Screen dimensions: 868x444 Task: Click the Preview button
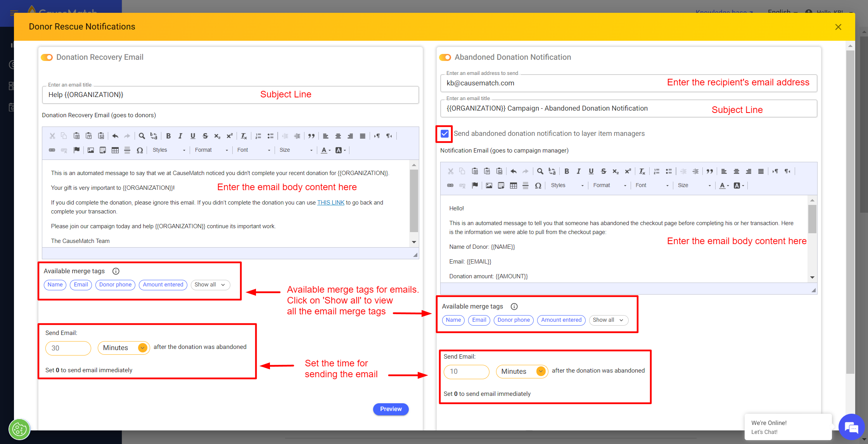click(391, 409)
